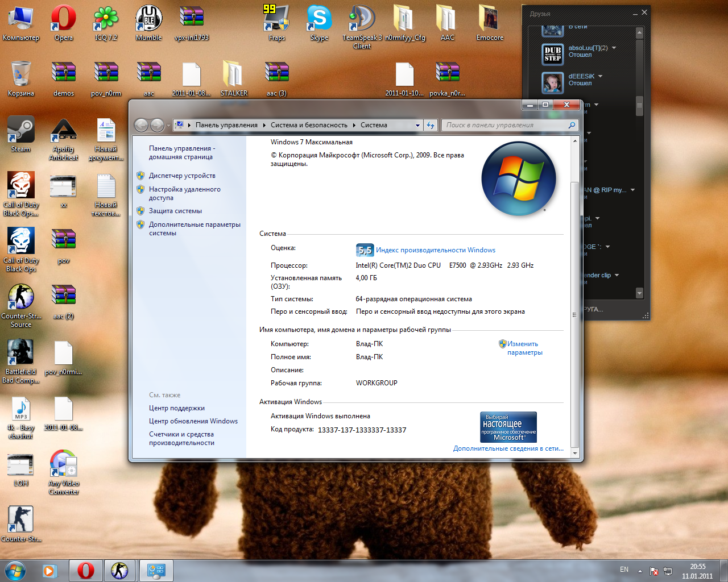Select the AAC folder icon
The width and height of the screenshot is (728, 582).
pos(448,23)
